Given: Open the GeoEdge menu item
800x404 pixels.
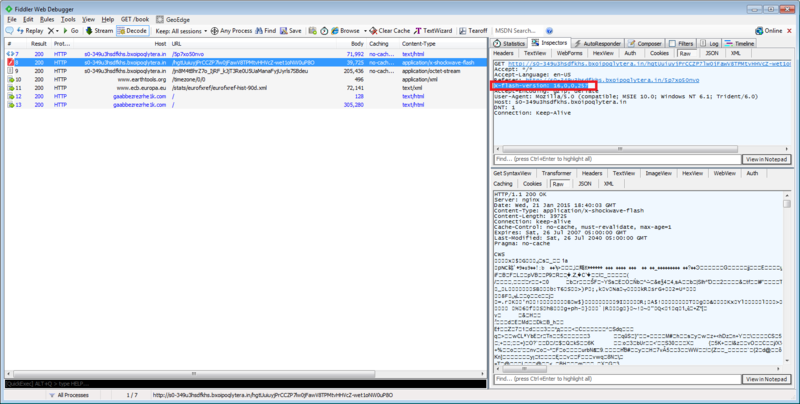Looking at the screenshot, I should tap(173, 19).
